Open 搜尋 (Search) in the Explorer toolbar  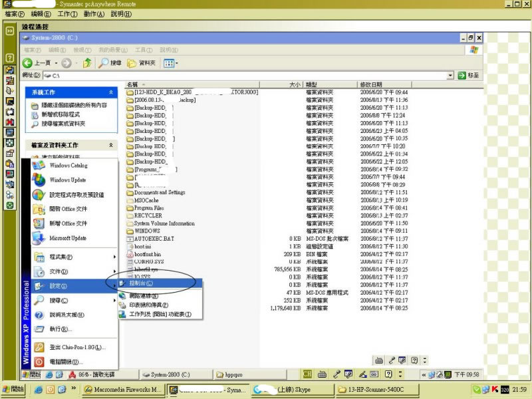pyautogui.click(x=110, y=63)
